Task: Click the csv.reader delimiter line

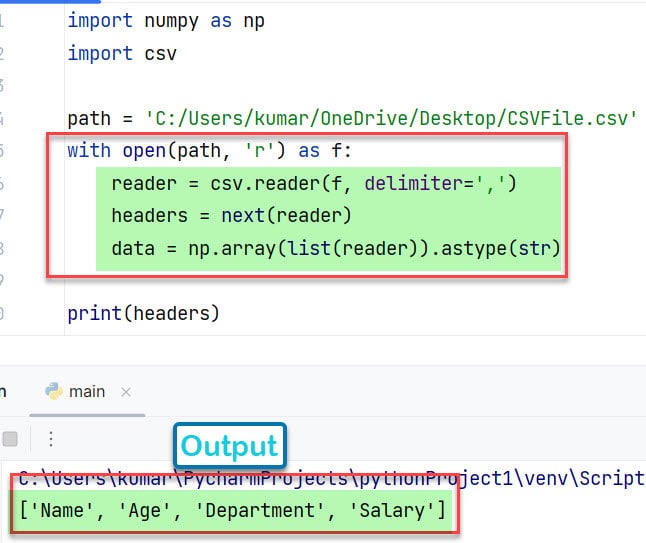Action: coord(314,183)
